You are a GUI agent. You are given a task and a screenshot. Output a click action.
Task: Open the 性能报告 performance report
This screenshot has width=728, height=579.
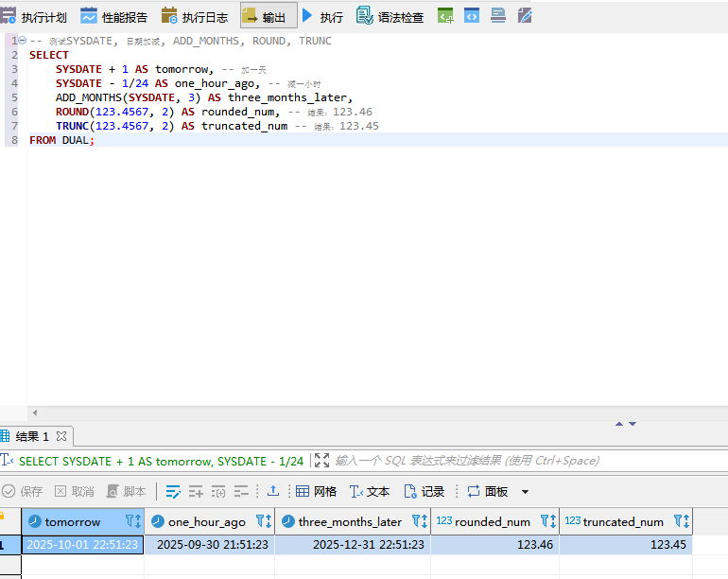pyautogui.click(x=114, y=16)
